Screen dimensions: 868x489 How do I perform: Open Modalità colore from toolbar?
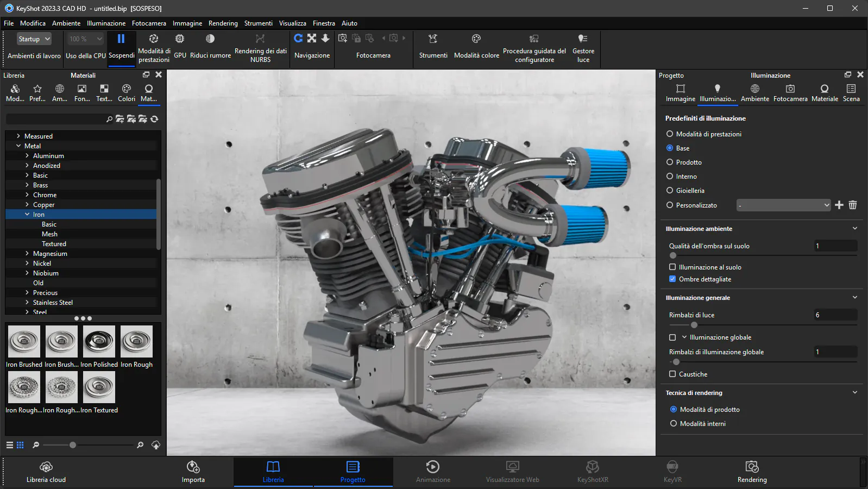pyautogui.click(x=476, y=39)
